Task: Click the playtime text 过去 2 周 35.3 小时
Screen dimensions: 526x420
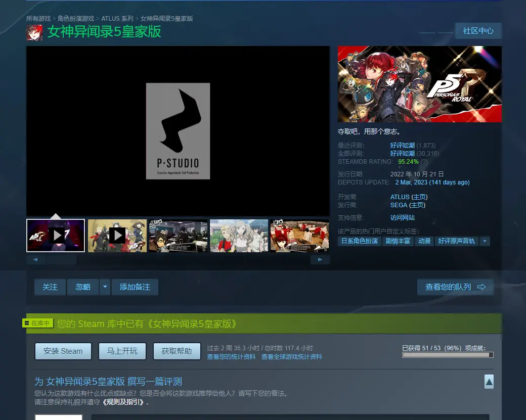Action: click(x=233, y=348)
